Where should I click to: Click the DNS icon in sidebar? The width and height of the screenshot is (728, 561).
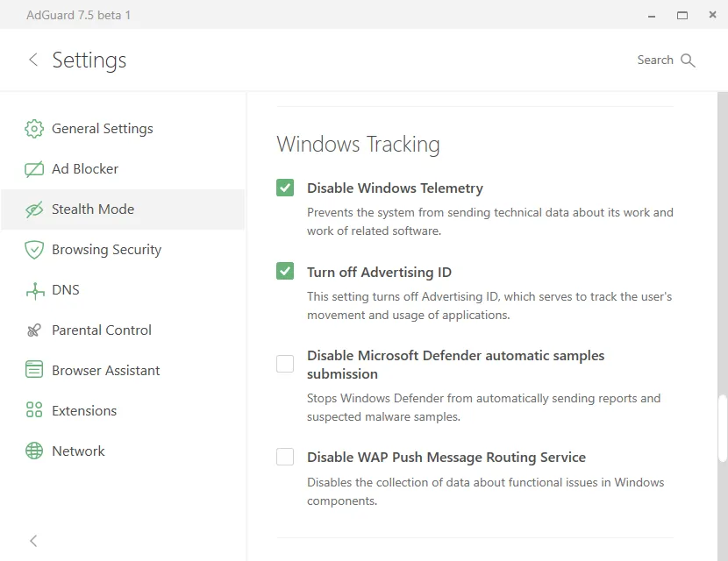pos(34,290)
